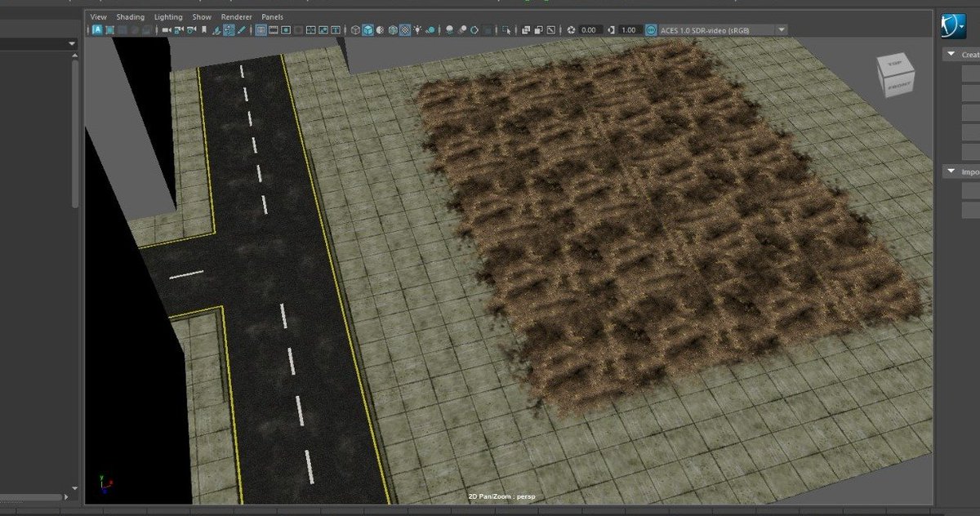Collapse the 'Impo' section in the right panel
Screen dimensions: 980x516
(951, 172)
